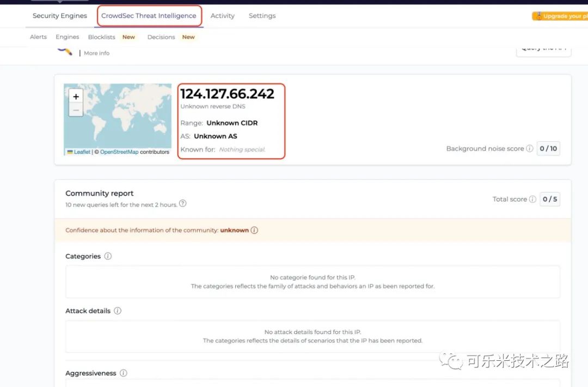Click the 0 / 10 noise score value

[x=548, y=148]
